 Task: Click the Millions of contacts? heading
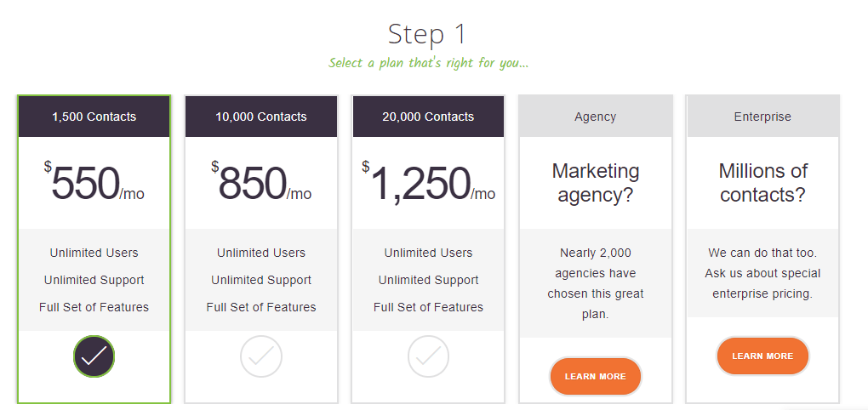coord(762,183)
